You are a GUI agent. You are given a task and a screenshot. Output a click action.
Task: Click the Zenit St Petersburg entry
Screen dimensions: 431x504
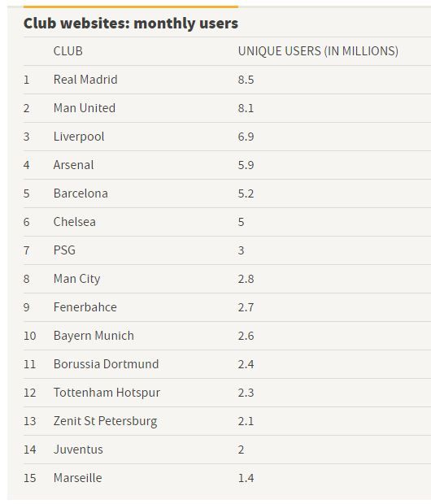click(105, 421)
